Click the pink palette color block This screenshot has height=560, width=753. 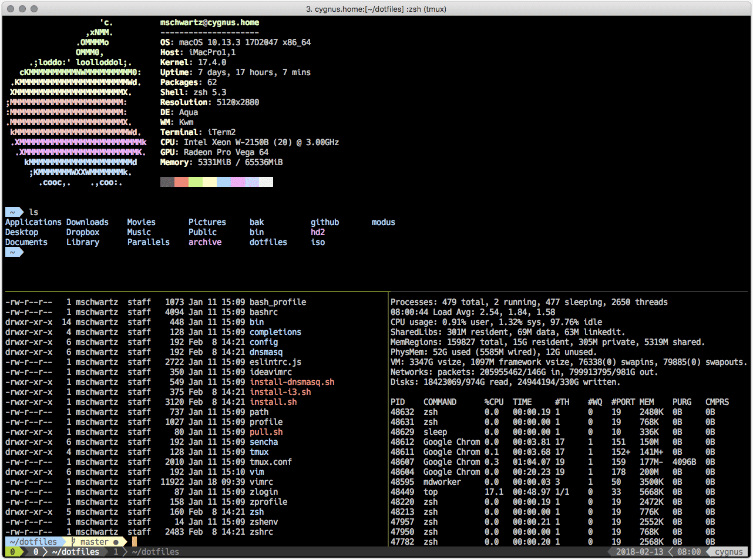(238, 182)
